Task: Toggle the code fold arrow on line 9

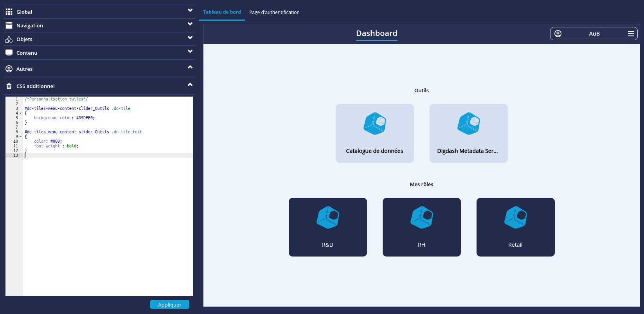Action: 20,137
